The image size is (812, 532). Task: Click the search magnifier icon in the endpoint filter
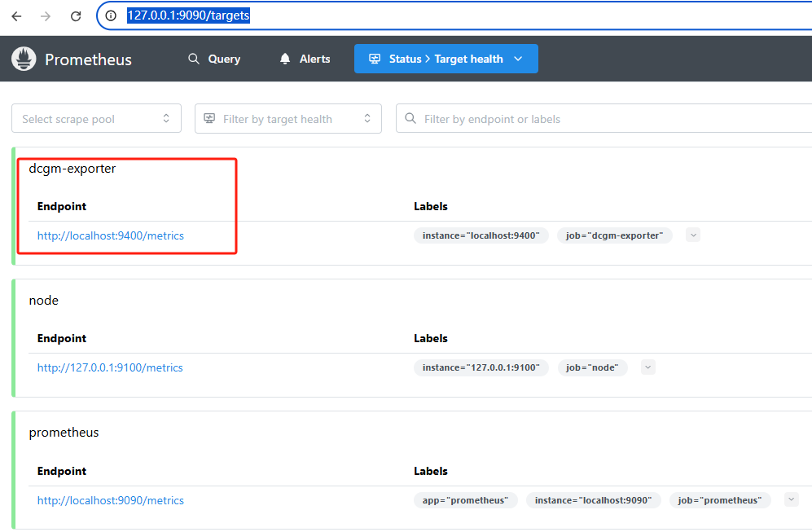click(x=410, y=119)
